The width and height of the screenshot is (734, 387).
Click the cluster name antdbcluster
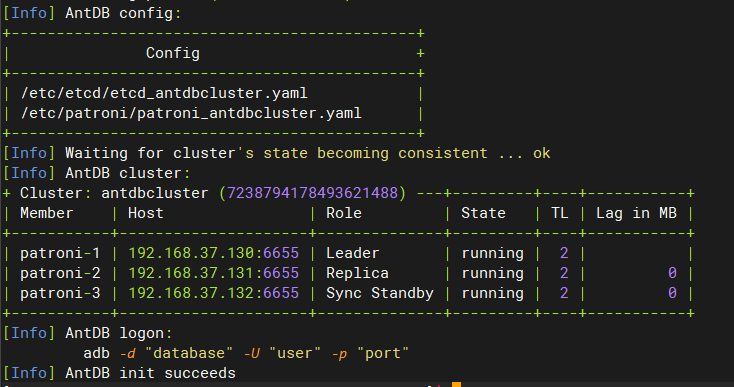point(155,193)
